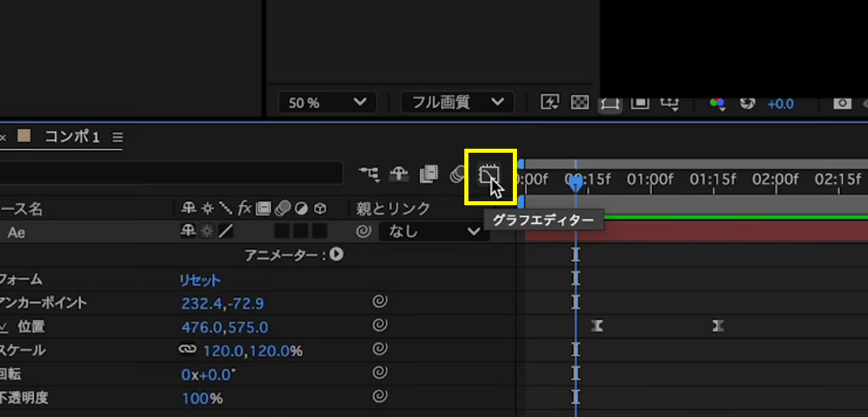Click the parent pick whip on Ae layer
This screenshot has width=868, height=417.
click(x=364, y=232)
